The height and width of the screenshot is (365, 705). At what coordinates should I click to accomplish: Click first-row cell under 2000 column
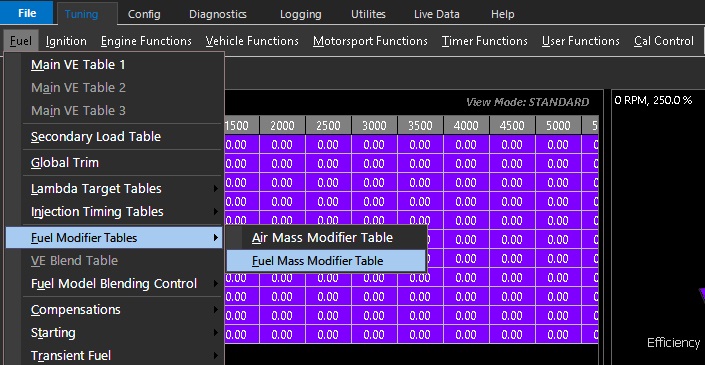click(x=282, y=145)
